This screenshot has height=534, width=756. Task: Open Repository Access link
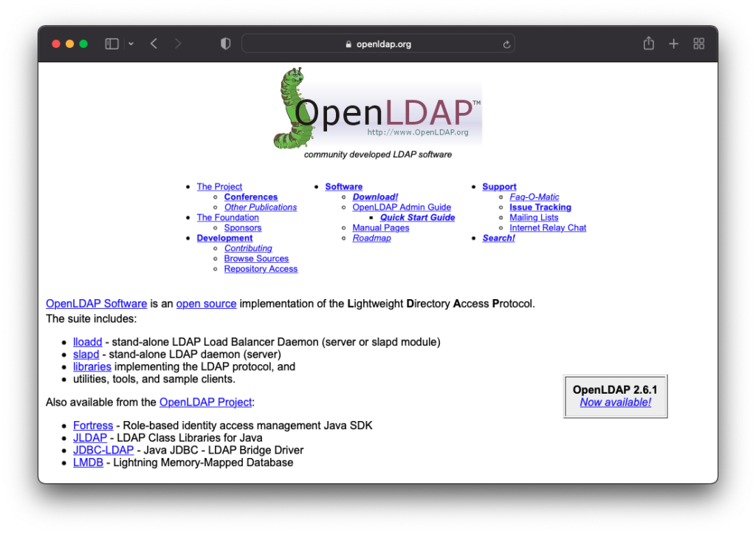(261, 269)
